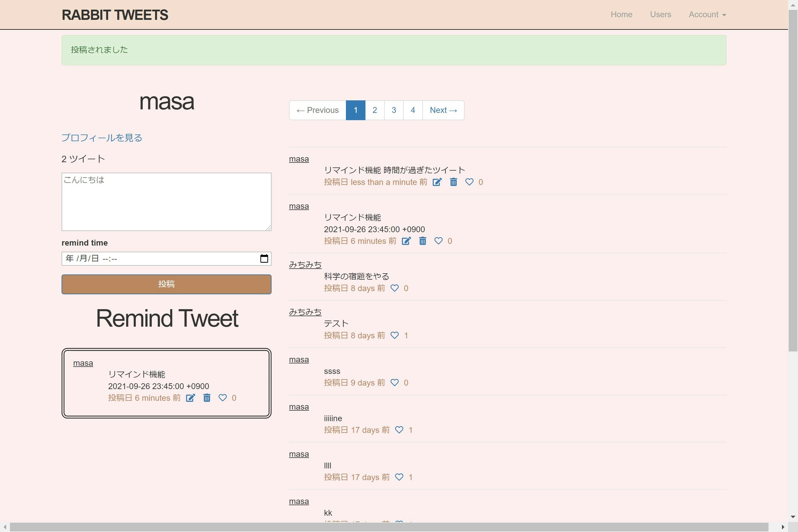Delete the tweet in the Remind Tweet card

click(207, 398)
